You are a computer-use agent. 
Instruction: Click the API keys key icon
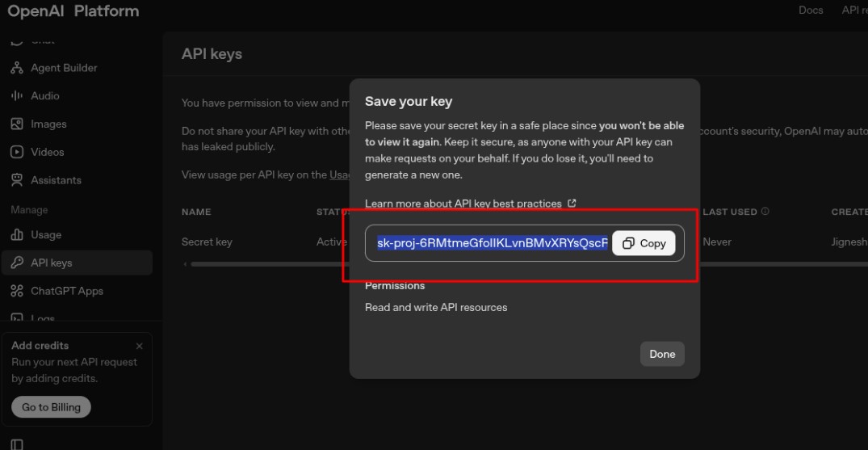16,263
